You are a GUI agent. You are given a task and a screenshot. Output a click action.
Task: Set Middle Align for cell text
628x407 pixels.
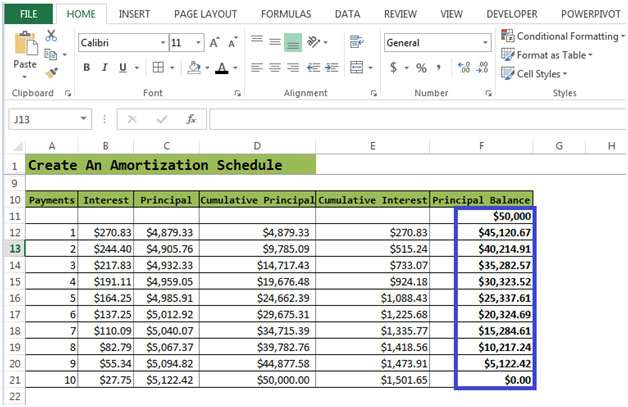tap(275, 42)
